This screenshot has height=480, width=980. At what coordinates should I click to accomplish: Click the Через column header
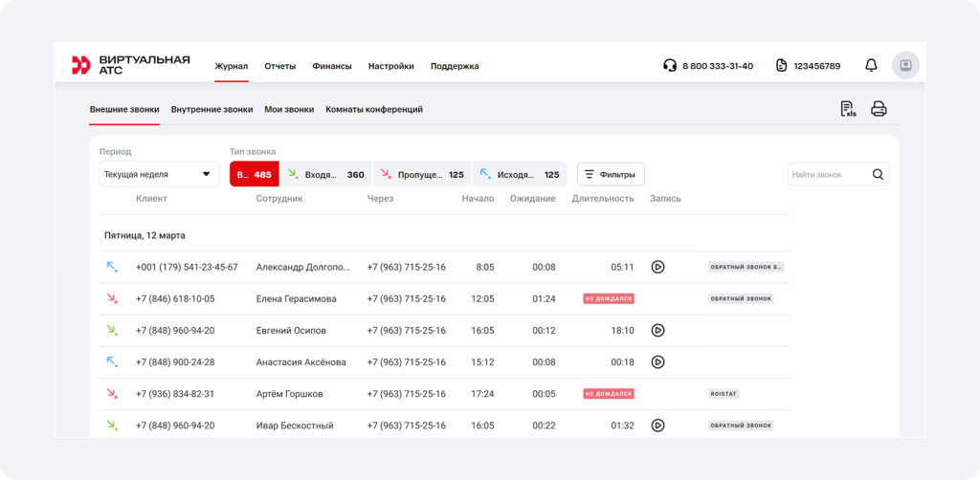coord(380,199)
